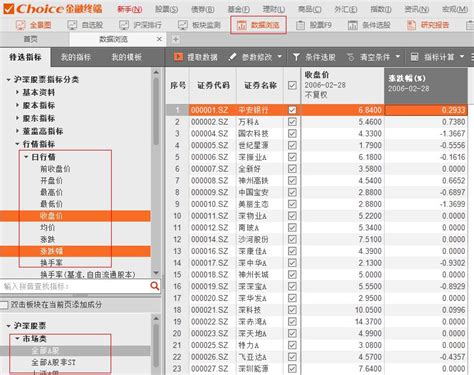Open the 指数(I) menu
Viewport: 474px width, 375px height.
pos(381,9)
